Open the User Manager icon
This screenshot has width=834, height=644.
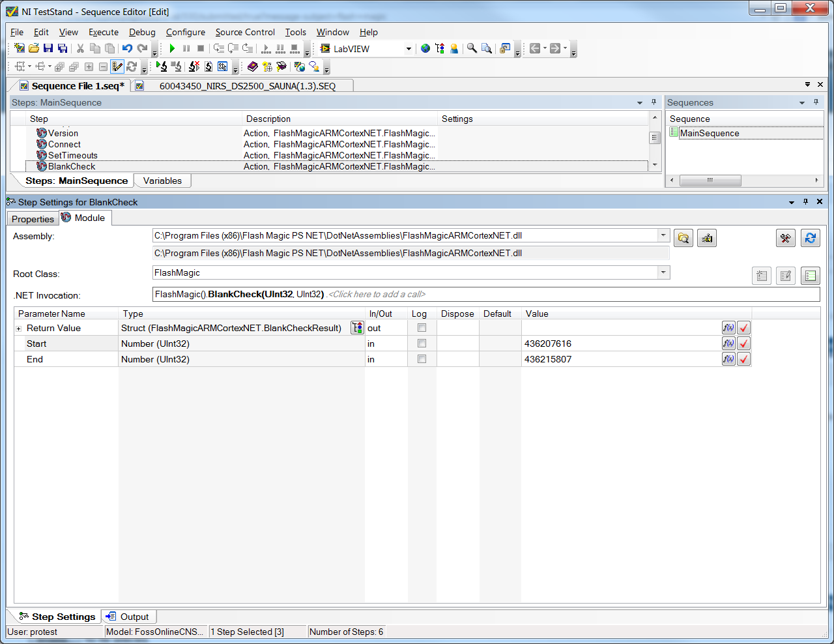pos(454,48)
